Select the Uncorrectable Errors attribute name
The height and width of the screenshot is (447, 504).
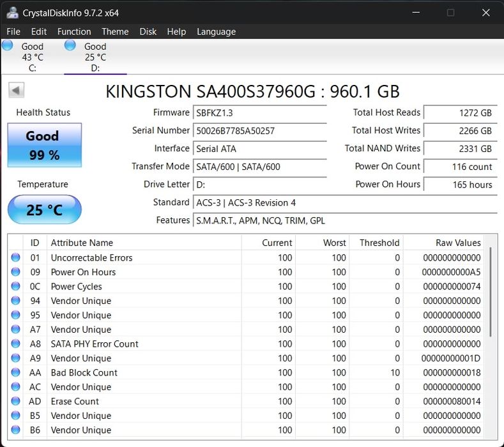point(91,258)
